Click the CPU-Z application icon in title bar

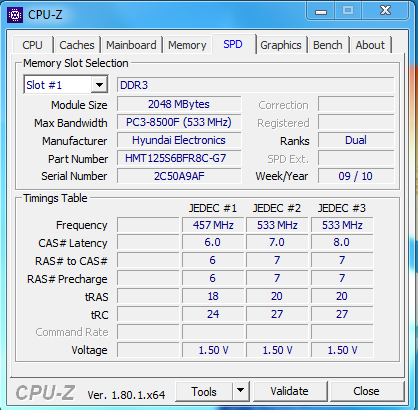[x=15, y=15]
